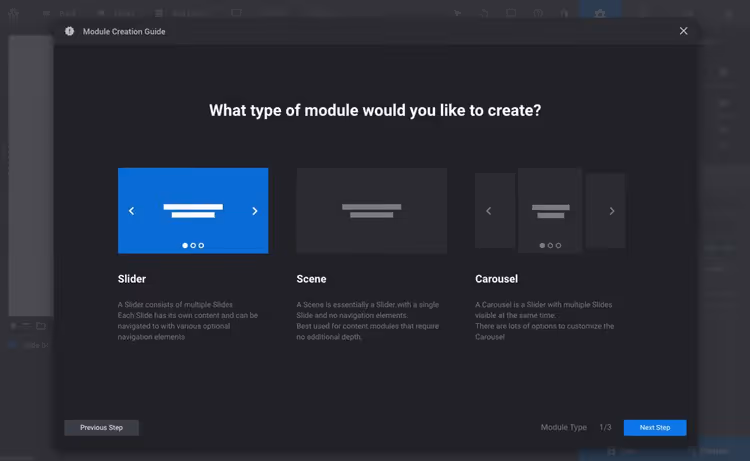This screenshot has width=750, height=461.
Task: Select the Carousel module type thumbnail
Action: 550,210
